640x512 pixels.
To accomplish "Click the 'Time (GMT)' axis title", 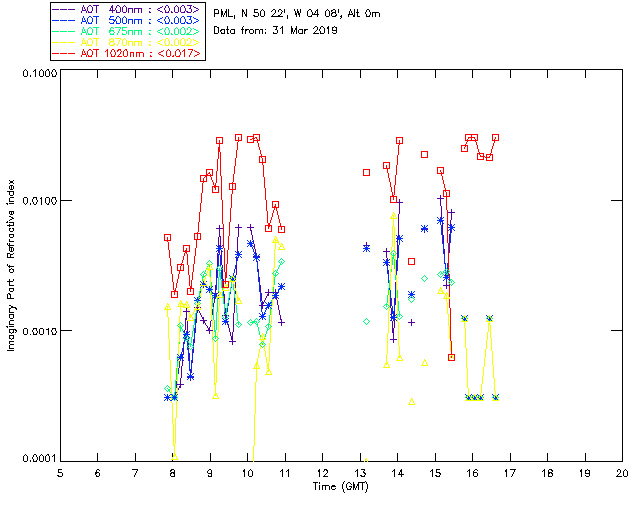I will click(x=340, y=487).
